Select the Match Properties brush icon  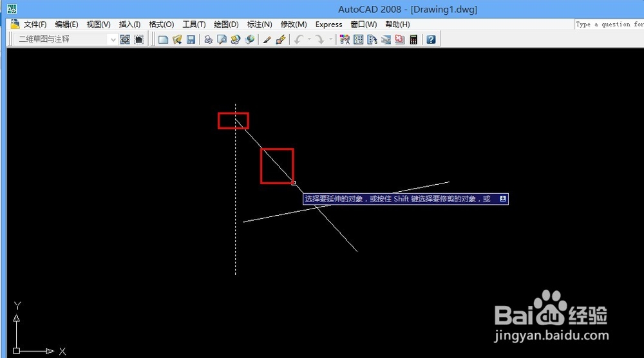[267, 39]
